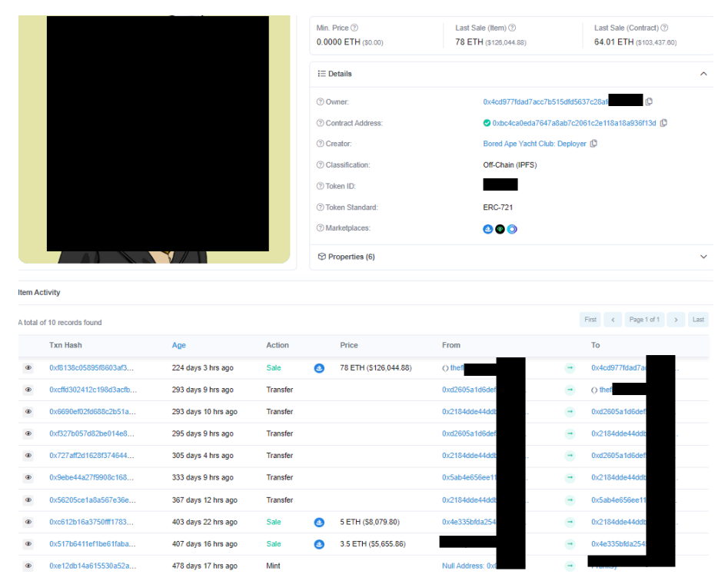Screen dimensions: 728x581
Task: Click the Mint action cell
Action: point(273,566)
